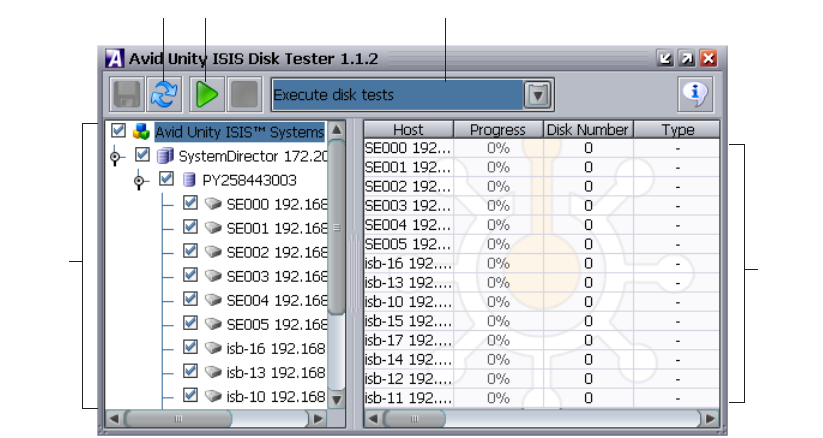Toggle the SystemDirector checkbox

click(x=142, y=154)
